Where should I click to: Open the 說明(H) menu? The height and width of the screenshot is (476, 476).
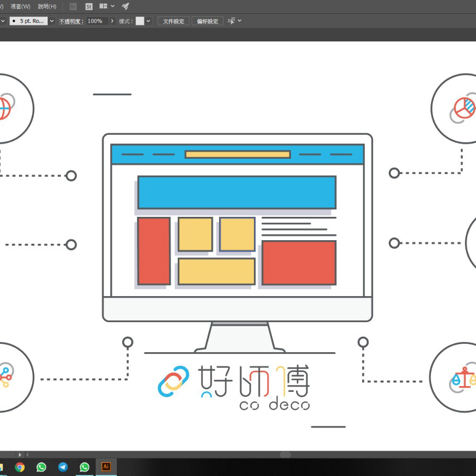point(47,6)
